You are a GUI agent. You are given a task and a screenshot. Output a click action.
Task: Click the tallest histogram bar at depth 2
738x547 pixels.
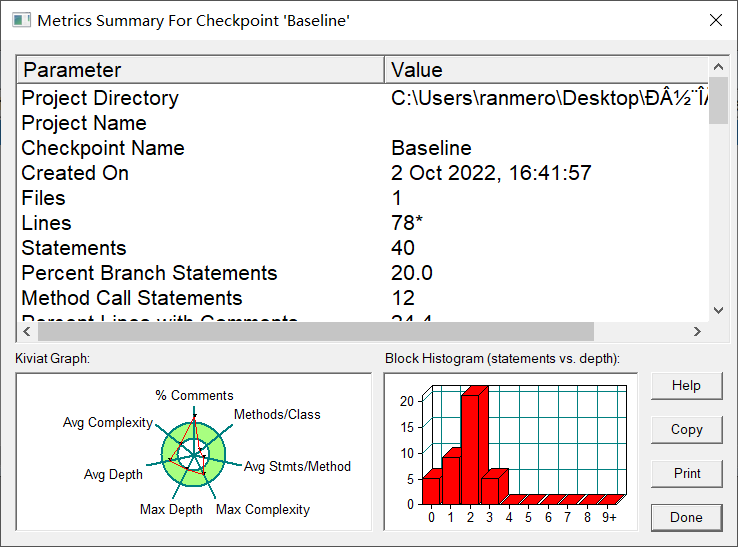[x=474, y=446]
